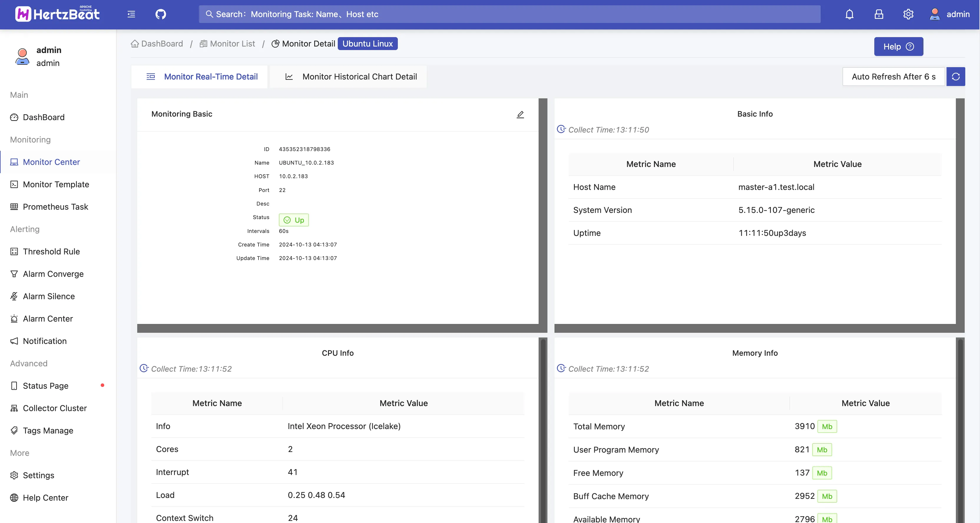Click the GitHub icon in header

tap(160, 14)
